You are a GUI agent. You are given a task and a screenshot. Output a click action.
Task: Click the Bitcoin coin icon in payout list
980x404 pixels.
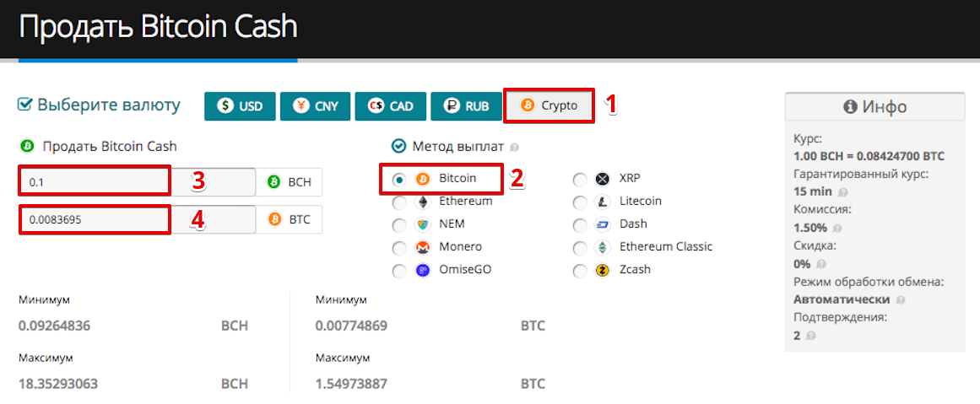click(x=423, y=179)
